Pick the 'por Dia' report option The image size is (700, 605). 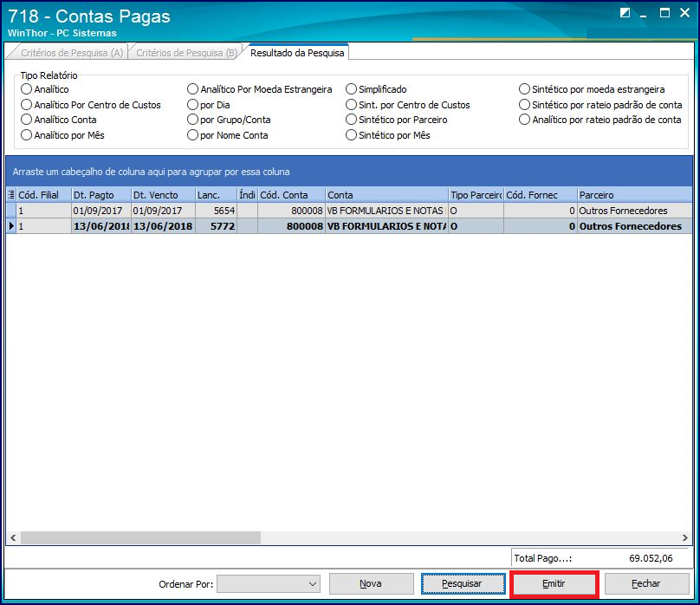(209, 105)
